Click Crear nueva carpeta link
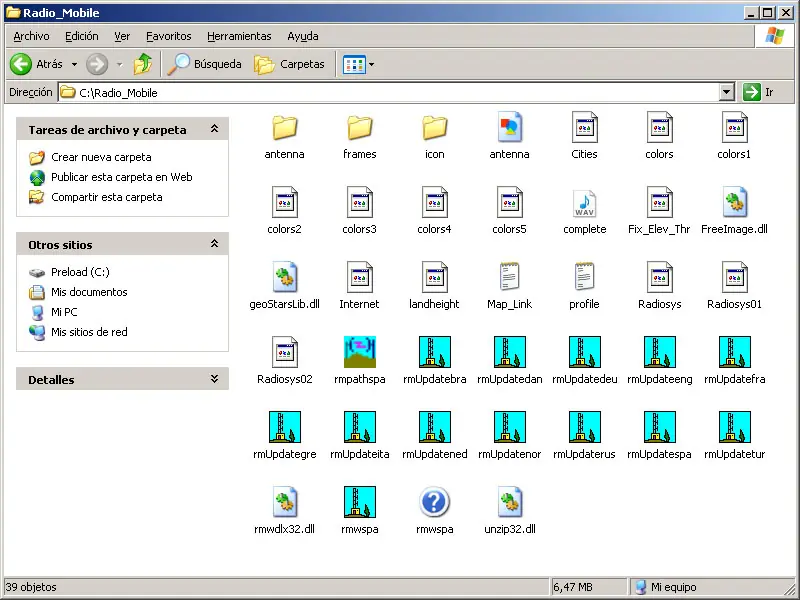Image resolution: width=800 pixels, height=600 pixels. click(x=101, y=157)
